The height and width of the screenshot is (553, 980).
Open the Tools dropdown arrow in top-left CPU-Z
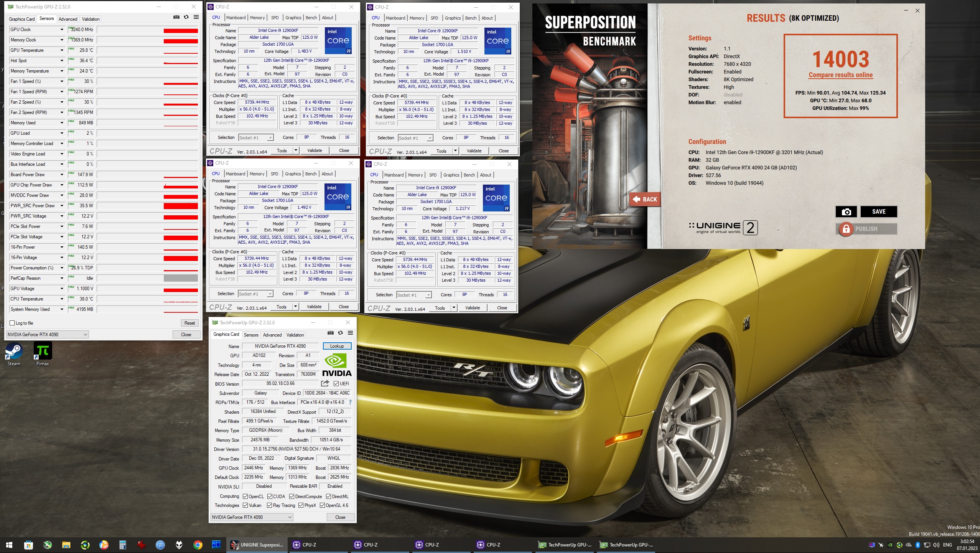click(x=296, y=150)
